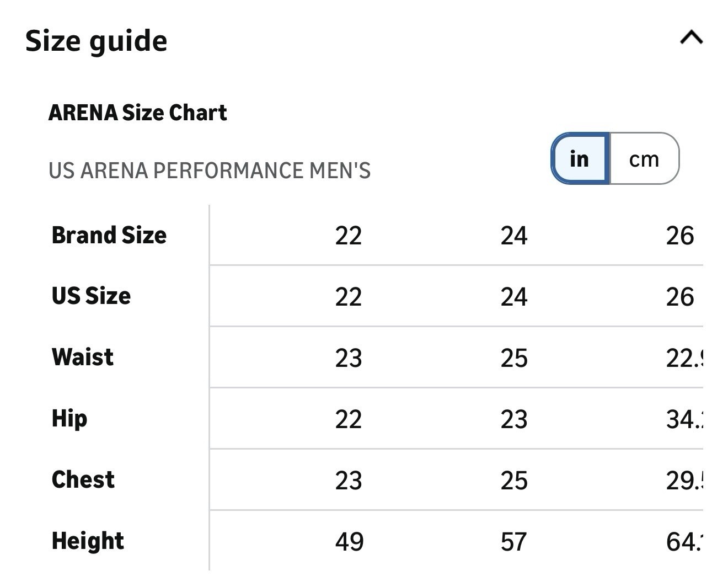Click Waist value 25

(513, 359)
